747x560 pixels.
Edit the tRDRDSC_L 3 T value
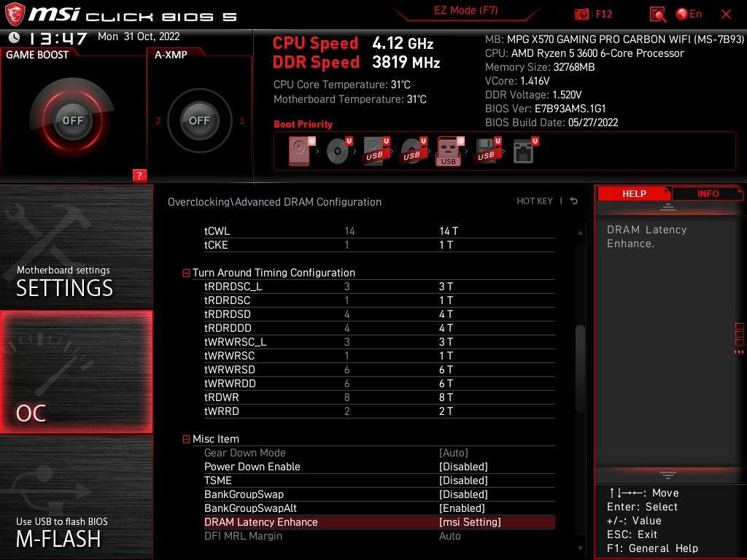[446, 286]
